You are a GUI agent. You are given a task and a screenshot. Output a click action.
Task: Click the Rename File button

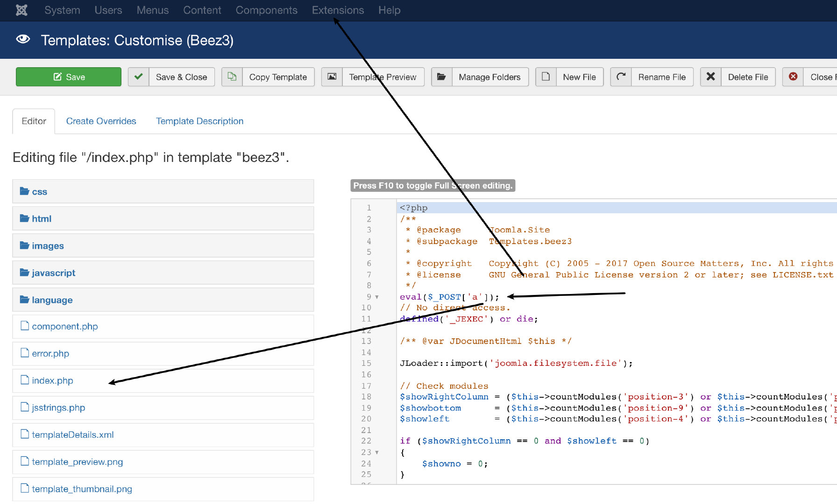coord(652,77)
